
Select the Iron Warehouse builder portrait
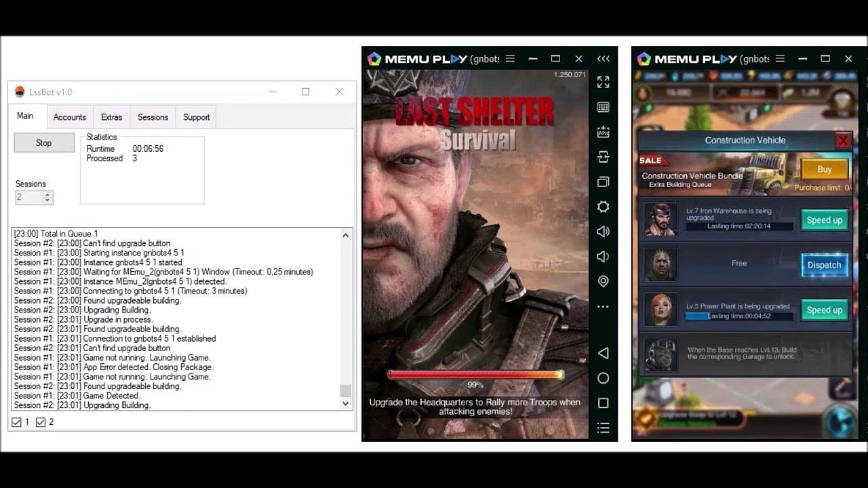coord(660,220)
